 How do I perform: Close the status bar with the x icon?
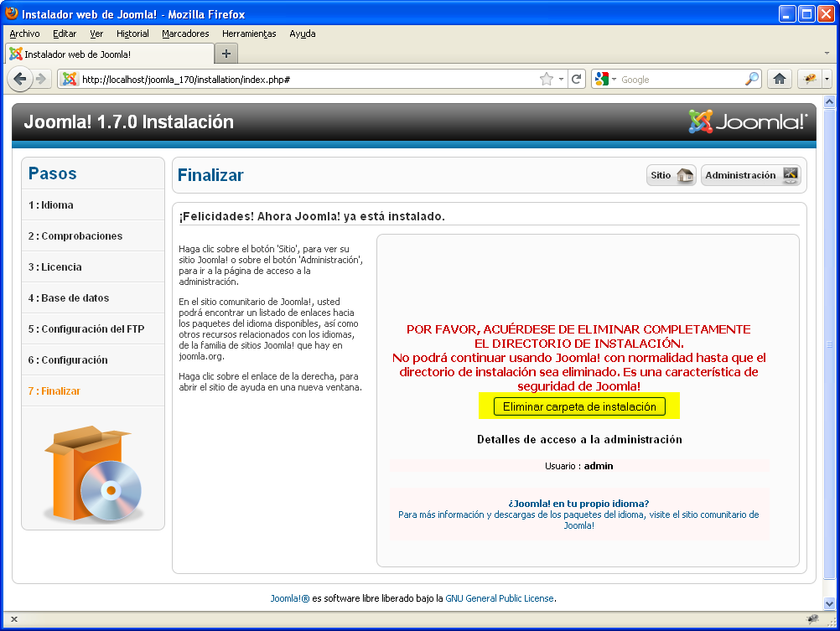click(x=14, y=619)
